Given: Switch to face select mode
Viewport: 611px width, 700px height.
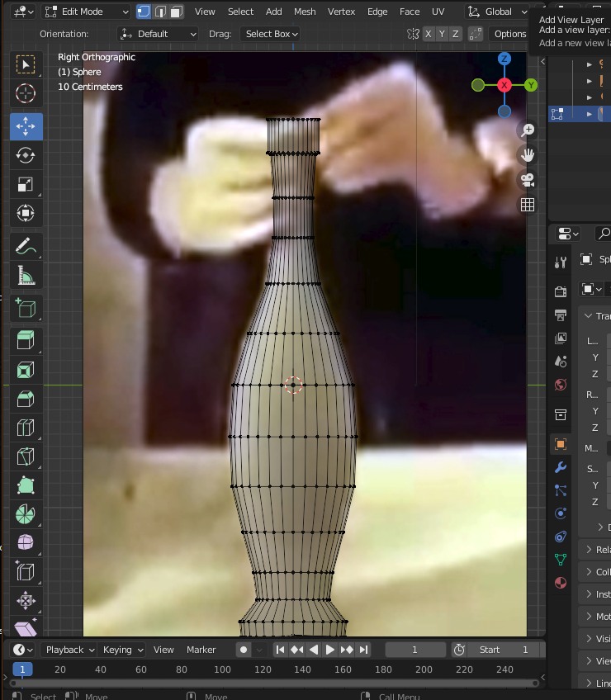Looking at the screenshot, I should [176, 12].
